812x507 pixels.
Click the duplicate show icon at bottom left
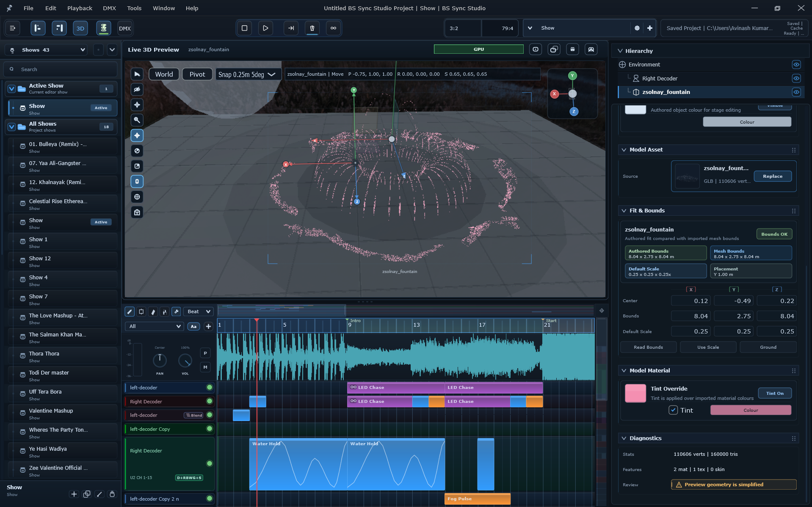coord(87,494)
